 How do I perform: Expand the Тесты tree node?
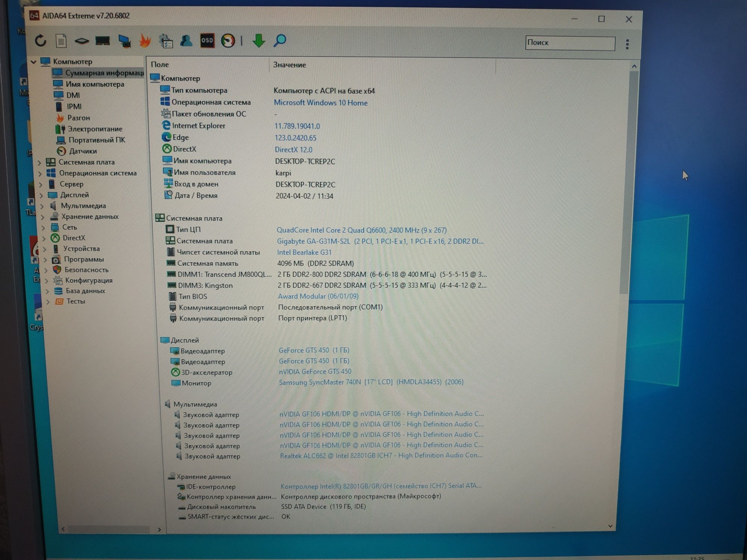coord(47,302)
